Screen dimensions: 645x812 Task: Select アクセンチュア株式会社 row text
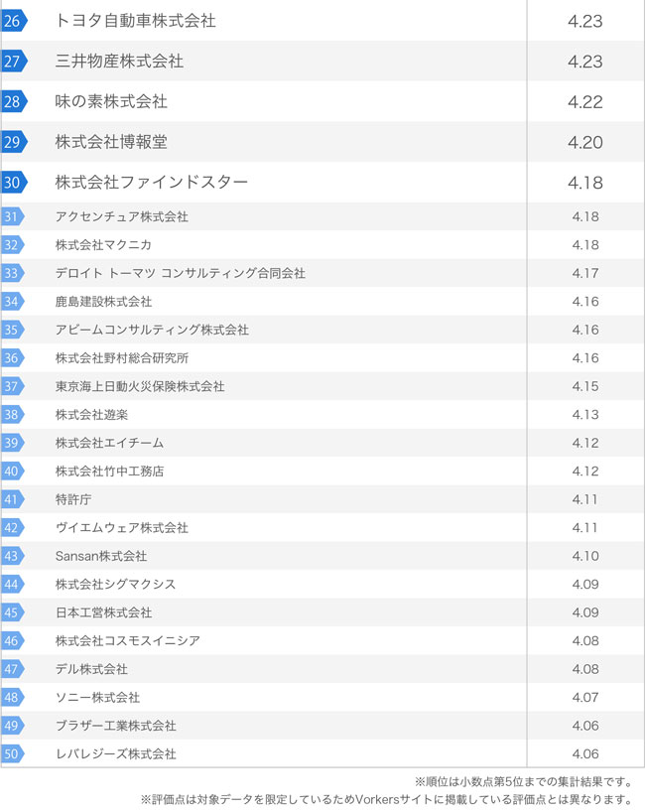[x=122, y=216]
